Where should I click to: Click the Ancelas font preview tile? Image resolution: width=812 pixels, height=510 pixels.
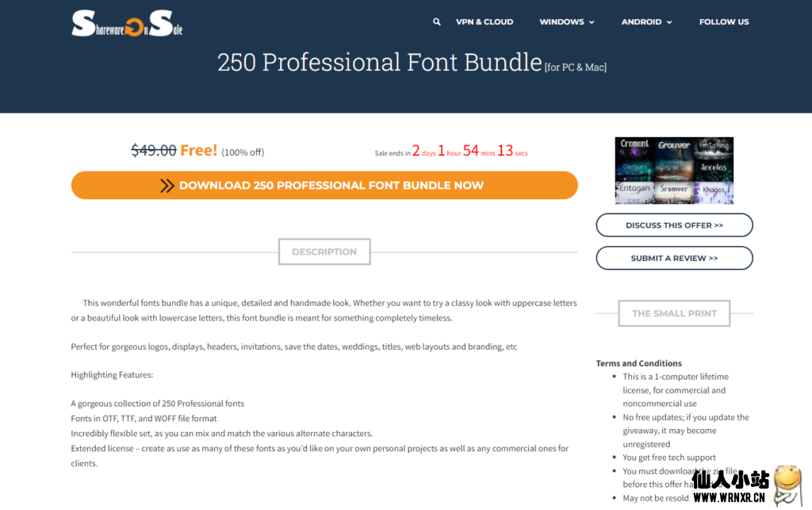tap(714, 170)
